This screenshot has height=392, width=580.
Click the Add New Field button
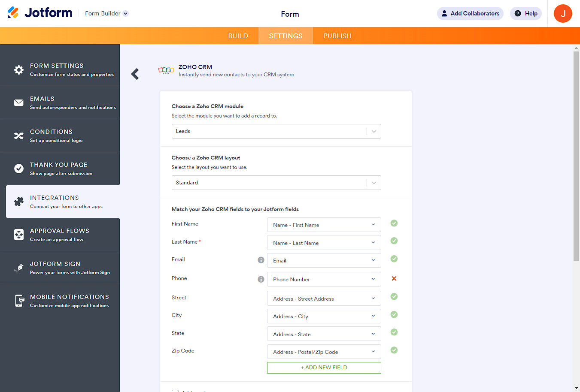[324, 368]
